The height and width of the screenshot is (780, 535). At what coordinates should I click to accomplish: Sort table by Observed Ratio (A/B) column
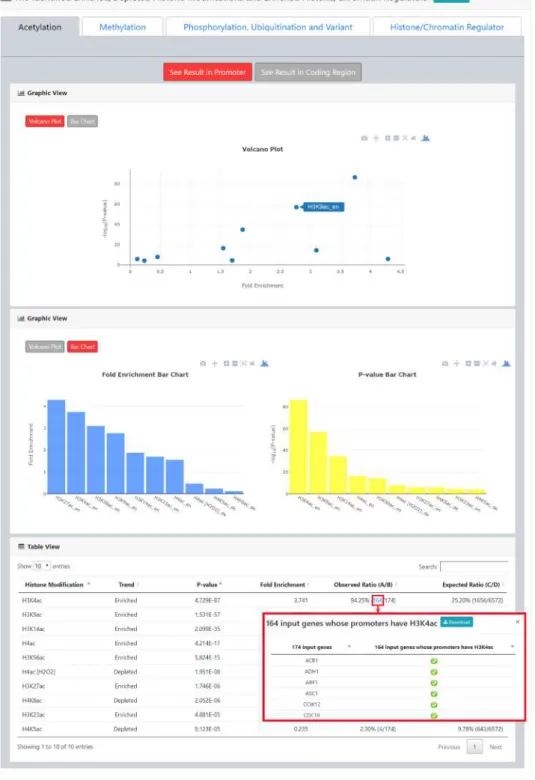point(363,585)
